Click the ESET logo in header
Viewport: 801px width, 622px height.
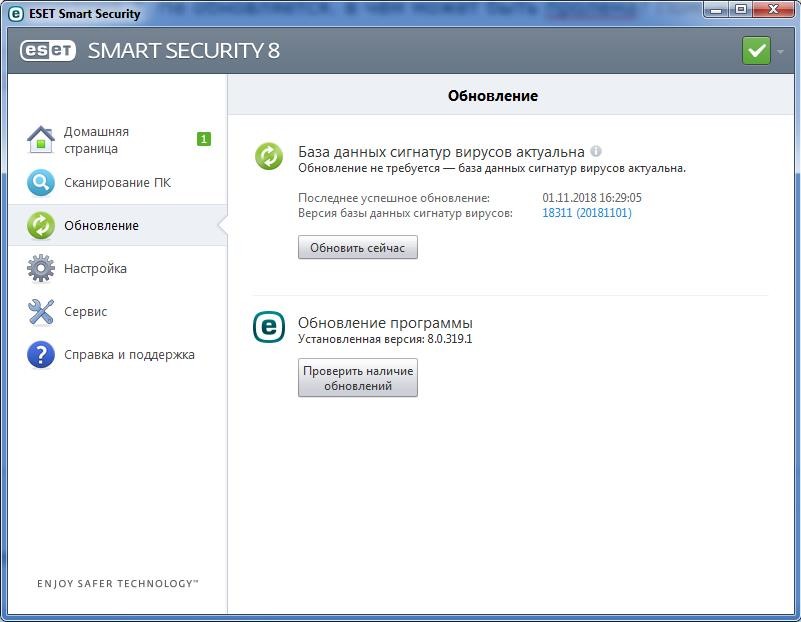click(x=47, y=51)
